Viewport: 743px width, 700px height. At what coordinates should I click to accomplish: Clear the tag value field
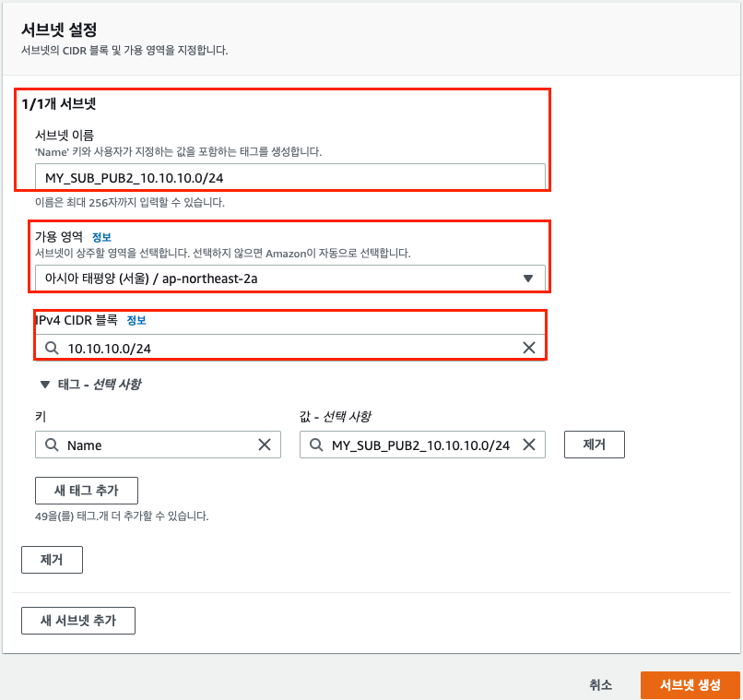coord(529,445)
